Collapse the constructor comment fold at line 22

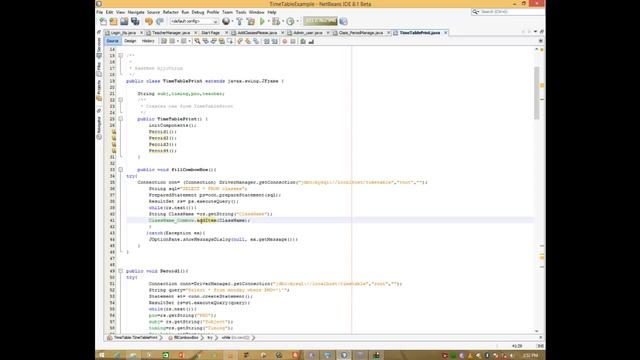tap(120, 100)
